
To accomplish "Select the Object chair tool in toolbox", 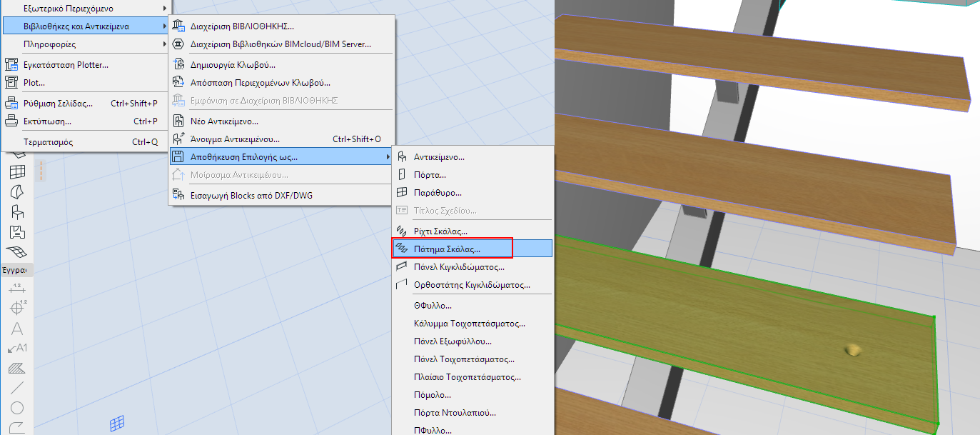I will click(17, 212).
